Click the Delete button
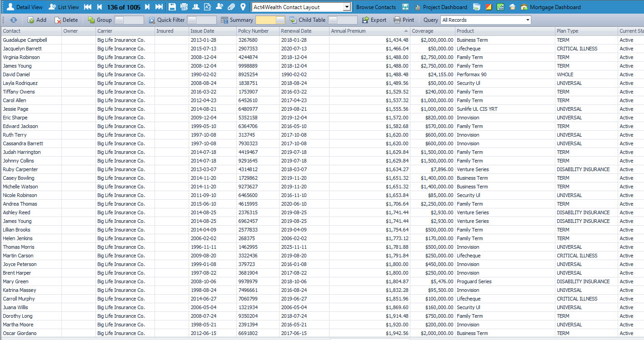 pyautogui.click(x=66, y=20)
